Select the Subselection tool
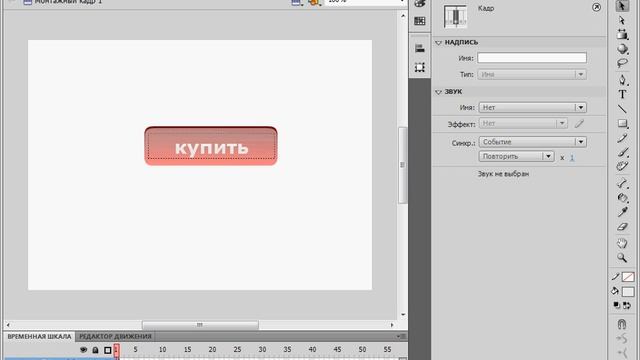The image size is (640, 360). [x=622, y=20]
